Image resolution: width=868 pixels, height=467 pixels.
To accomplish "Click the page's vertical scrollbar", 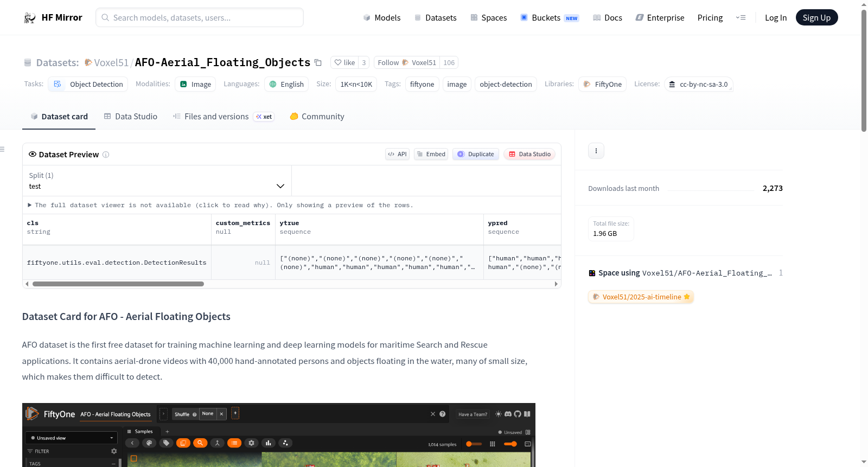I will [864, 71].
